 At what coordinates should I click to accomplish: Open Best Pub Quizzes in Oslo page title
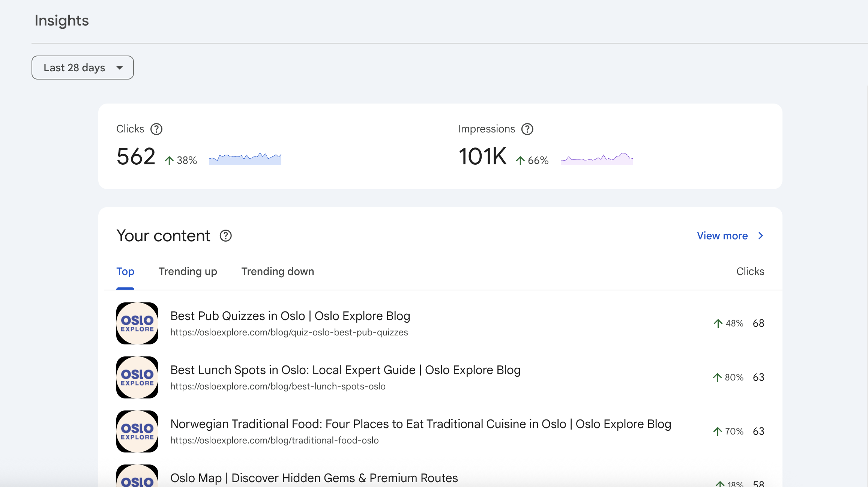click(290, 316)
